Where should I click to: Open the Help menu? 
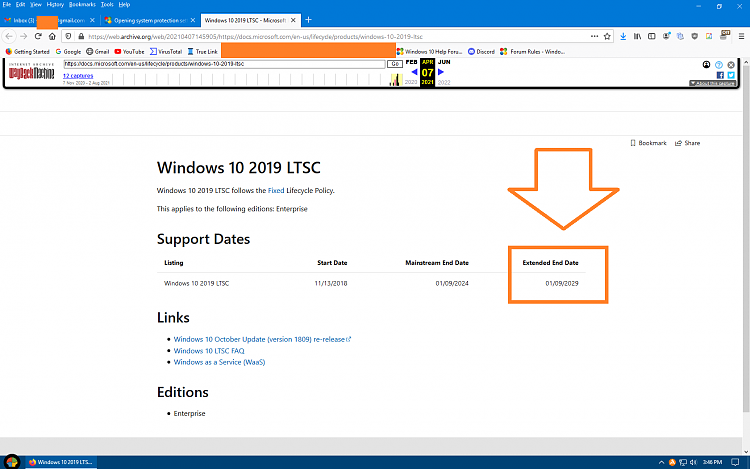124,4
